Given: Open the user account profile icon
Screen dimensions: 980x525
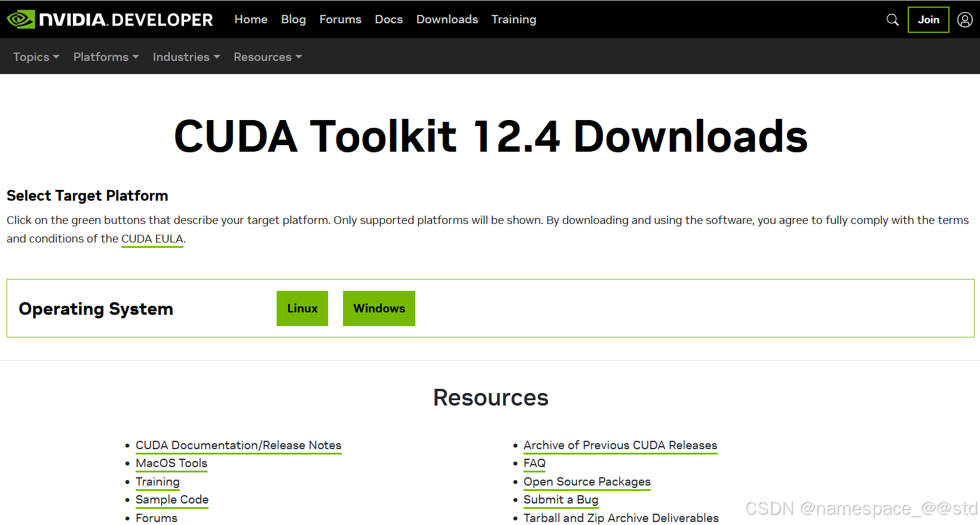Looking at the screenshot, I should click(x=965, y=20).
